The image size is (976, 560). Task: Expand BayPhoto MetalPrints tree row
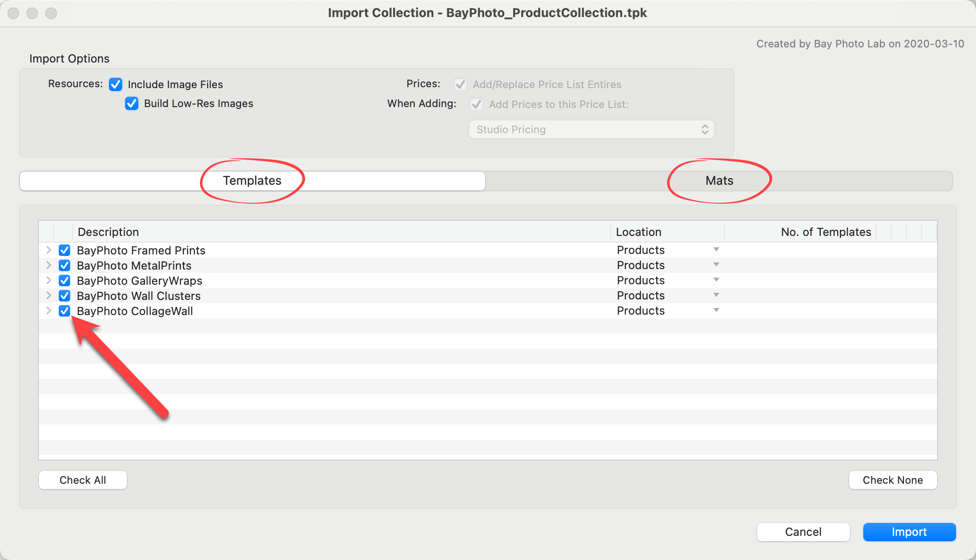[x=48, y=265]
